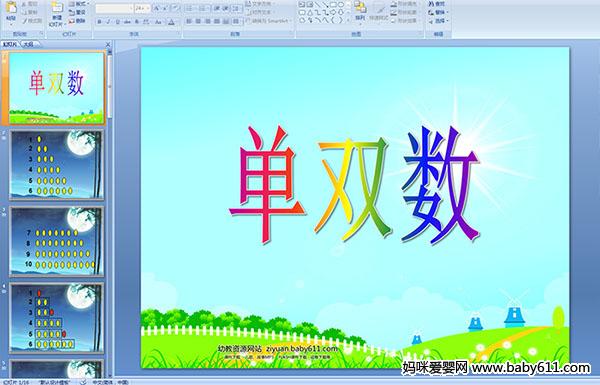Click the Reset slide icon

coord(72,12)
